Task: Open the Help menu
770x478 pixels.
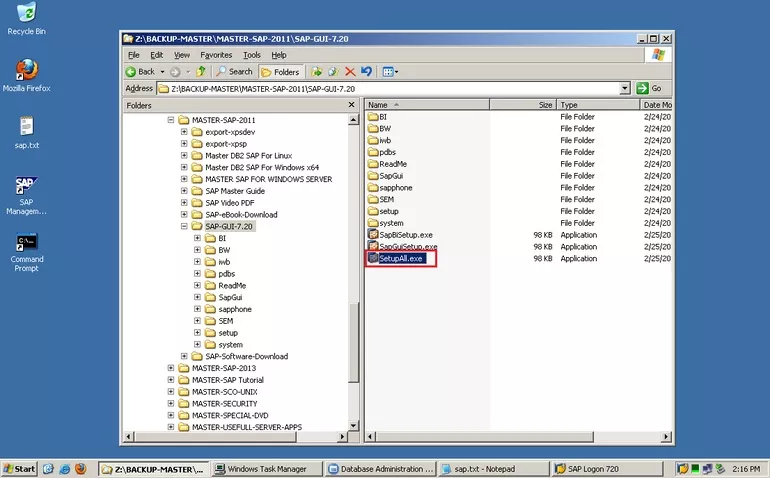Action: (x=279, y=55)
